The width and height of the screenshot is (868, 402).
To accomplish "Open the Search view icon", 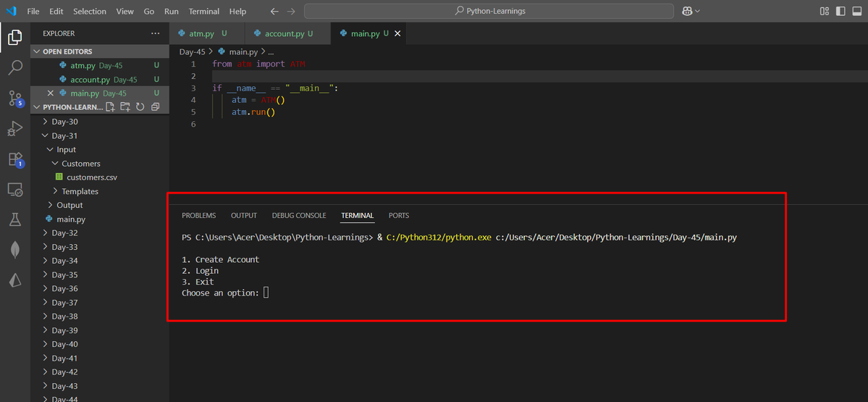I will coord(15,68).
